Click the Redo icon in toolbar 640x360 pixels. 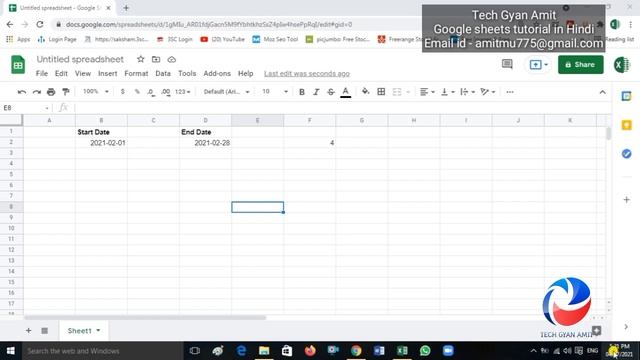(x=37, y=92)
